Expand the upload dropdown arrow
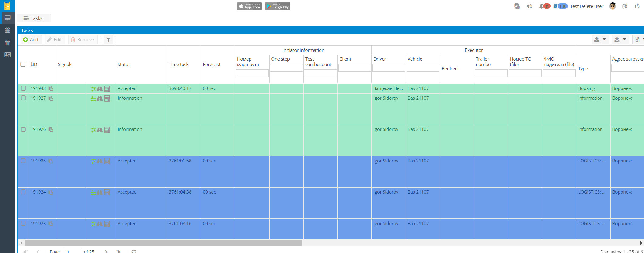 click(x=624, y=40)
